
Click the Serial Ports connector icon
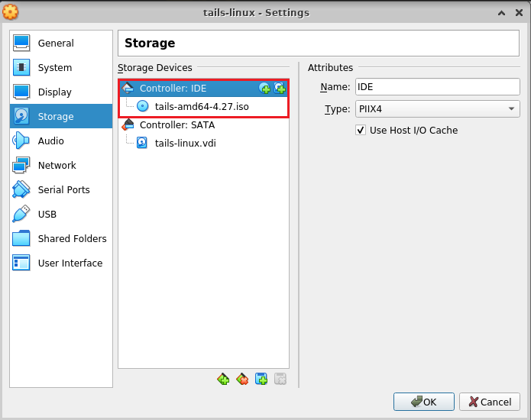pos(21,189)
